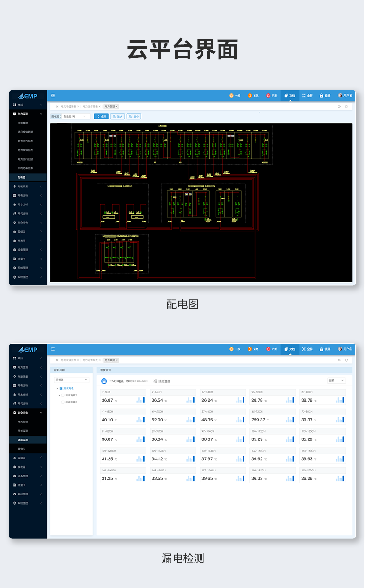Open 紧急 alarm icon in top screen
Viewport: 365px width, 588px height.
pos(249,95)
